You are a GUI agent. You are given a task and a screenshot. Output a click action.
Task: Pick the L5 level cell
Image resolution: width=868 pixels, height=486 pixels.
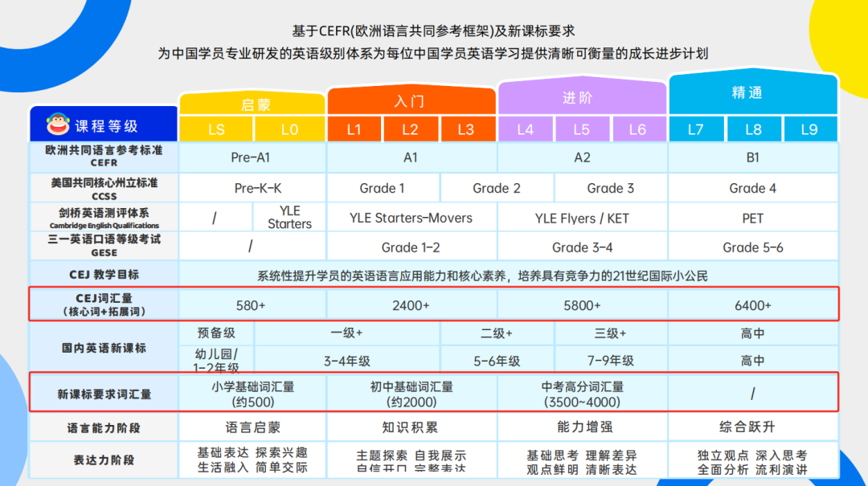click(x=582, y=129)
